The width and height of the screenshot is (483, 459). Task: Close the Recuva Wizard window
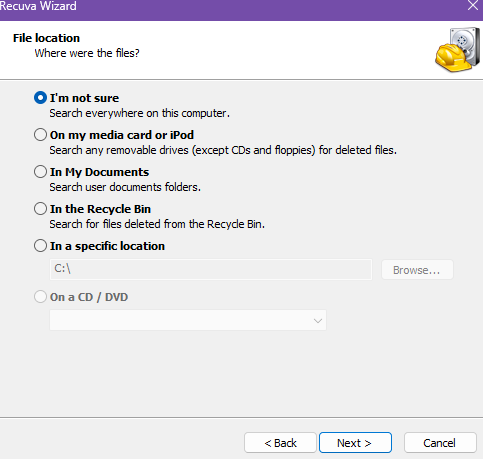pos(473,5)
